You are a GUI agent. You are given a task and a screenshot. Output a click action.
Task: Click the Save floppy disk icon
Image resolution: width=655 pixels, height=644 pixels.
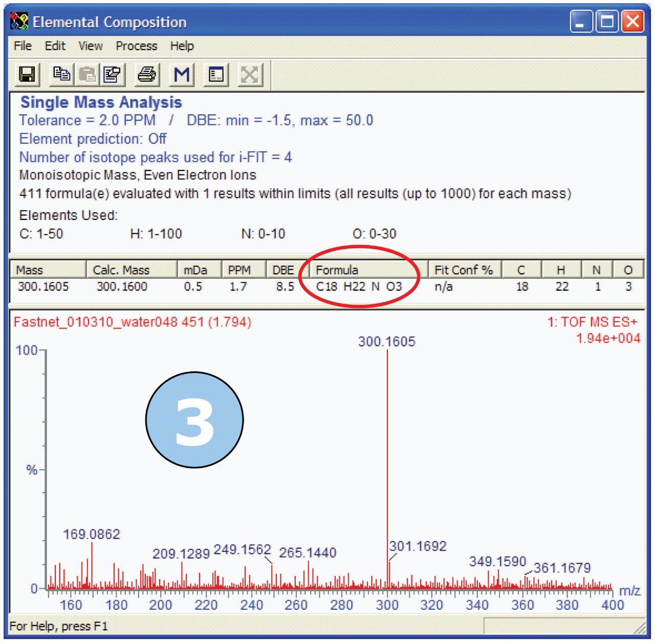[x=27, y=75]
